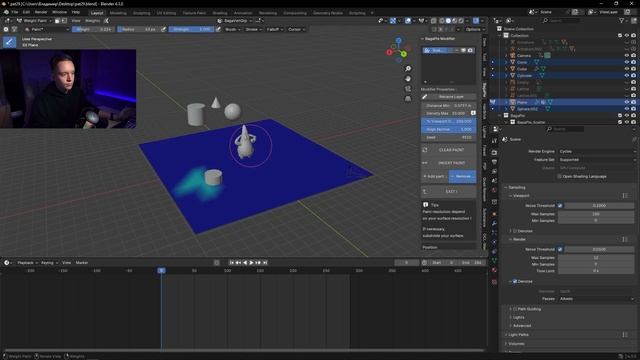Adjust the brush Weight slider
This screenshot has width=640, height=360.
pyautogui.click(x=93, y=29)
